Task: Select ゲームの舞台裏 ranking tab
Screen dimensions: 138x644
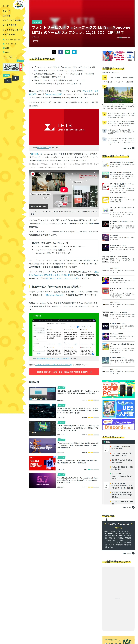Action: click(108, 82)
